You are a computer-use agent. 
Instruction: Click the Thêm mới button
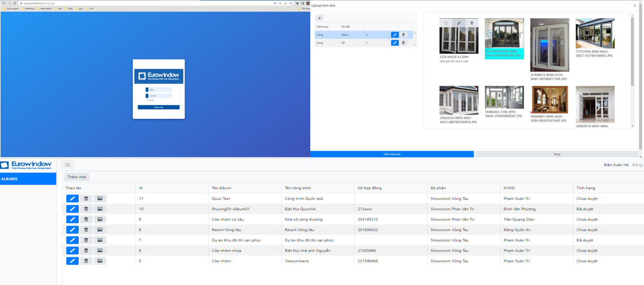77,177
